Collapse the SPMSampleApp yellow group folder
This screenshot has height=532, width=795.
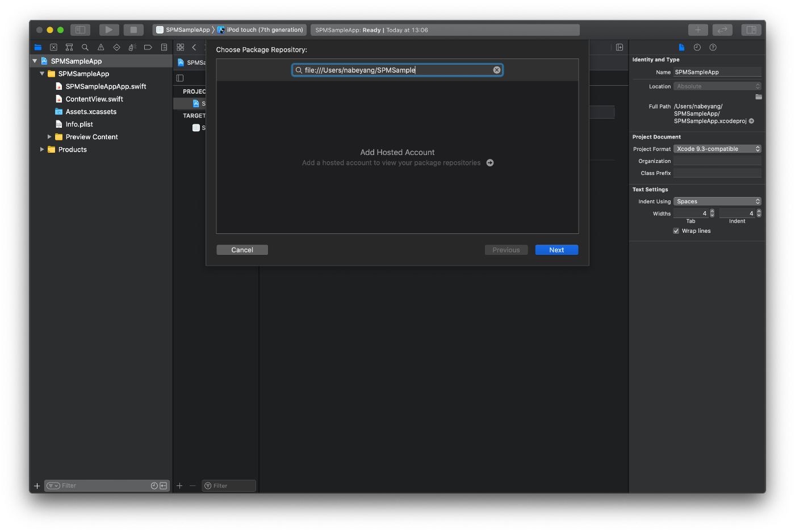tap(42, 74)
